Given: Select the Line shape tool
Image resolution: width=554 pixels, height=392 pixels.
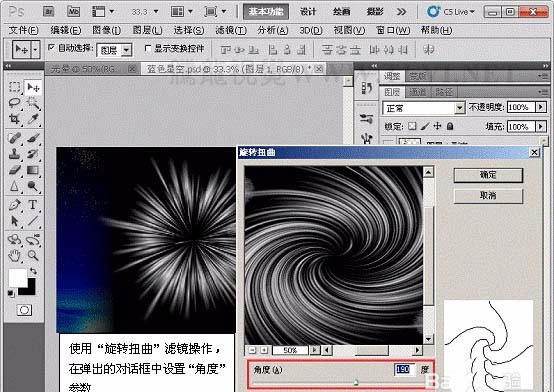Looking at the screenshot, I should [33, 221].
